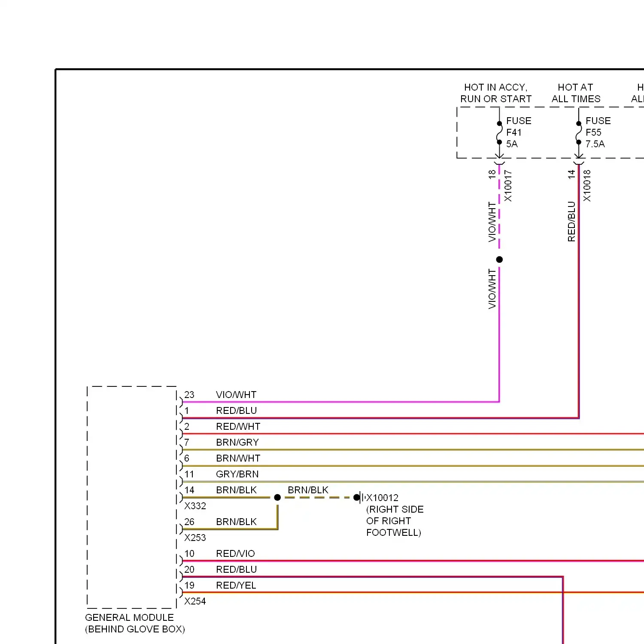Click the BEHIND GLOVE BOX text

click(135, 629)
